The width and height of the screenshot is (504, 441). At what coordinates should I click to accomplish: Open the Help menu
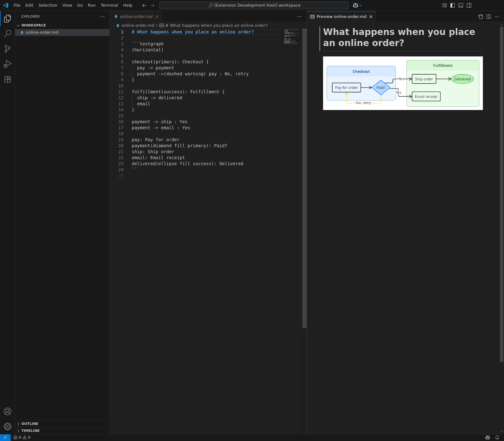point(128,5)
